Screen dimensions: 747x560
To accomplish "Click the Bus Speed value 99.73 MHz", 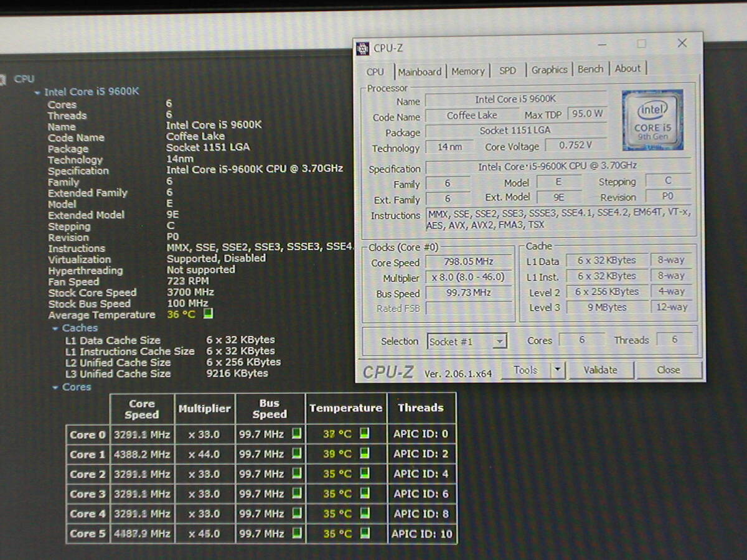I will click(469, 293).
